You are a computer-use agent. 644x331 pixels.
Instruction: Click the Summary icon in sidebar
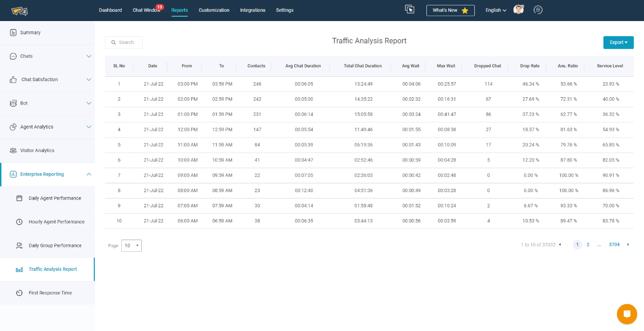[13, 33]
